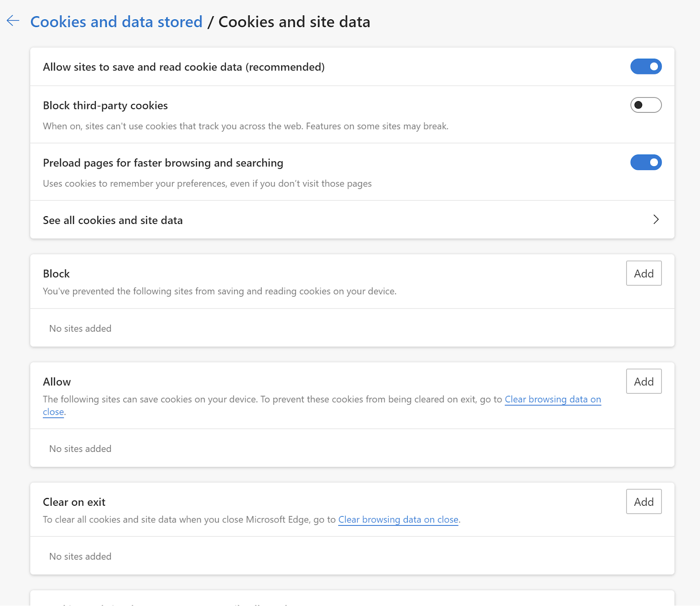
Task: Click the Block third-party cookies description text
Action: [x=245, y=126]
